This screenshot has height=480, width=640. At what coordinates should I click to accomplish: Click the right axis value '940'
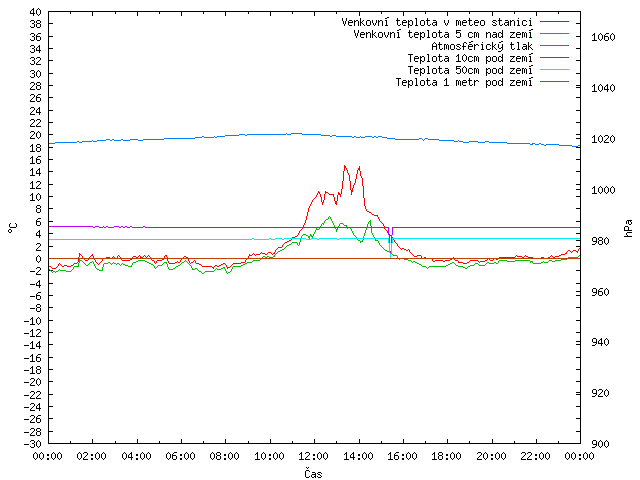pos(600,342)
